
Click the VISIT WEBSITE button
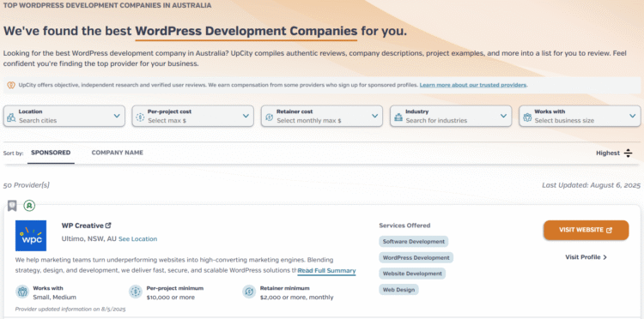pos(586,230)
